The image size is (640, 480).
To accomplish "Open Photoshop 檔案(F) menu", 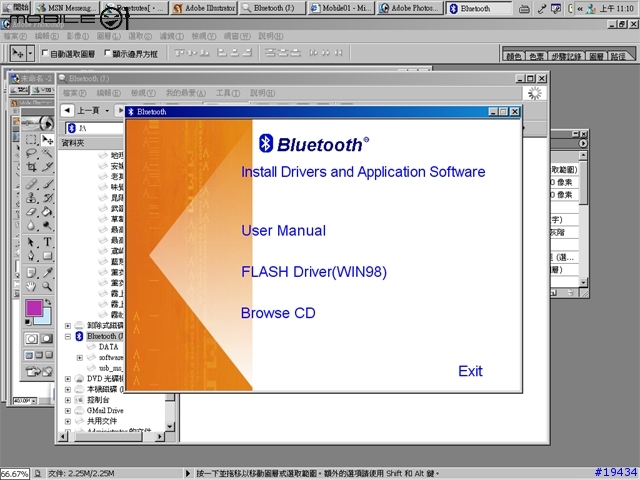I will click(15, 36).
